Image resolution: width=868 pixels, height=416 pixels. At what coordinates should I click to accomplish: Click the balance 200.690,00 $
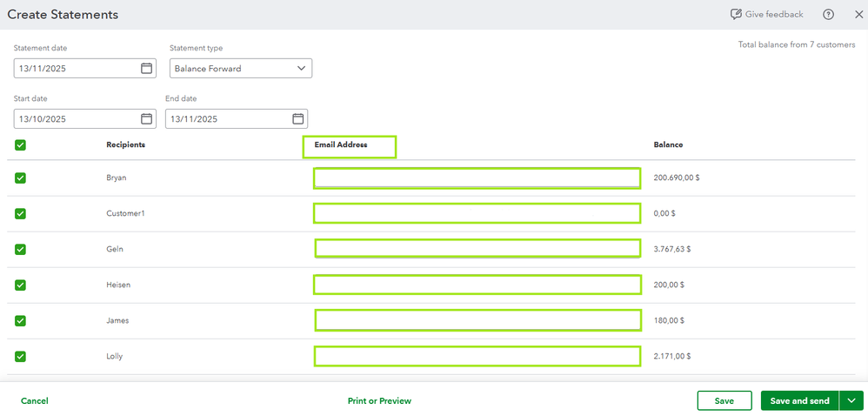coord(677,178)
